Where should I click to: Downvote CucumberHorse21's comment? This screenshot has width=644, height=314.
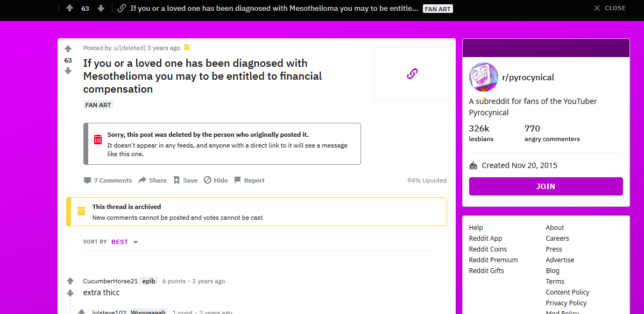point(70,293)
